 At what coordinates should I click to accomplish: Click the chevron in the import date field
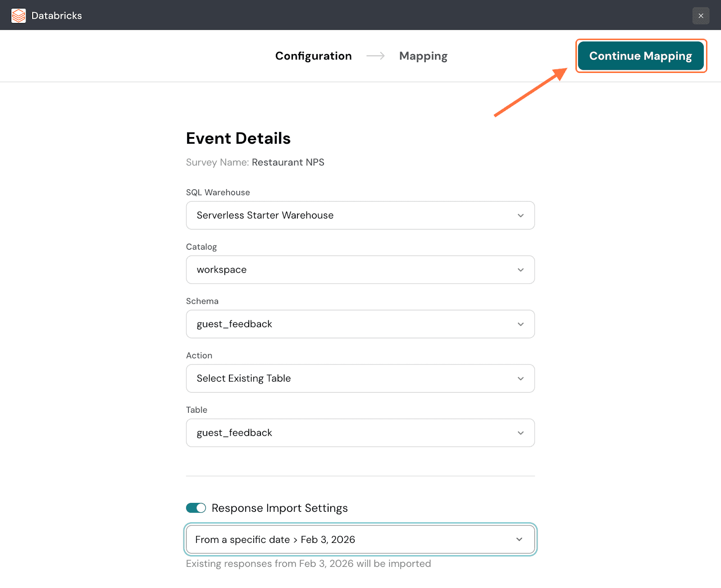(x=519, y=539)
